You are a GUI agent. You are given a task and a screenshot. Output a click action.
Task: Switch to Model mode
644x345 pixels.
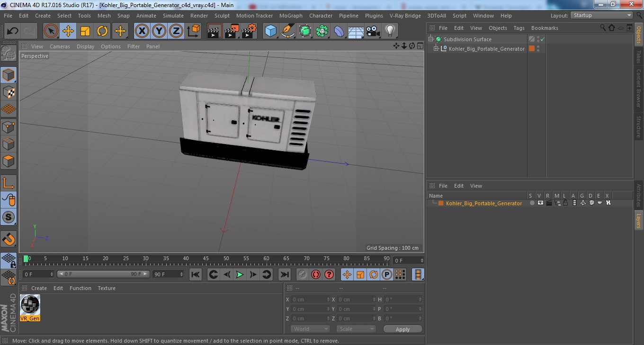[x=9, y=75]
